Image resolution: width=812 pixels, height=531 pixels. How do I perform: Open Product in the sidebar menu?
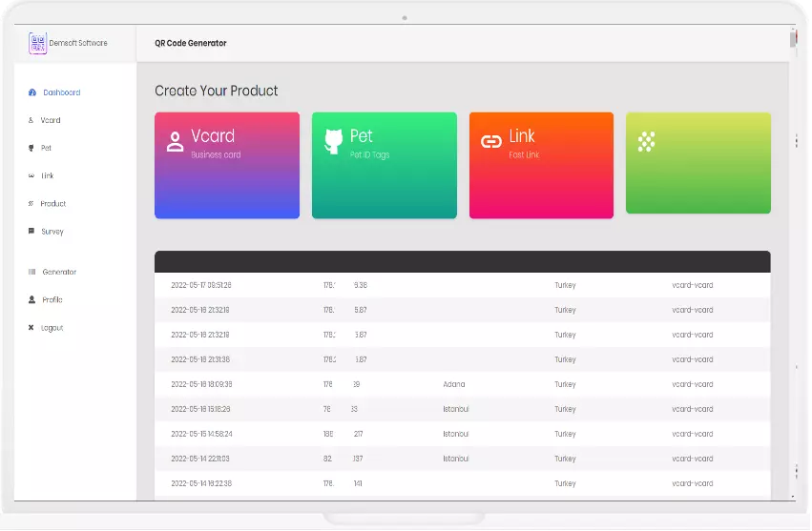point(52,203)
